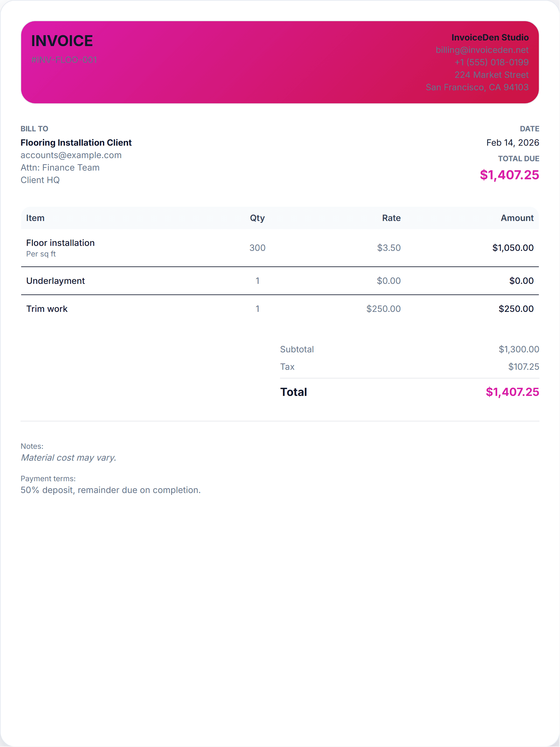The width and height of the screenshot is (560, 747).
Task: Click the Total Due amount under the date
Action: [x=509, y=175]
